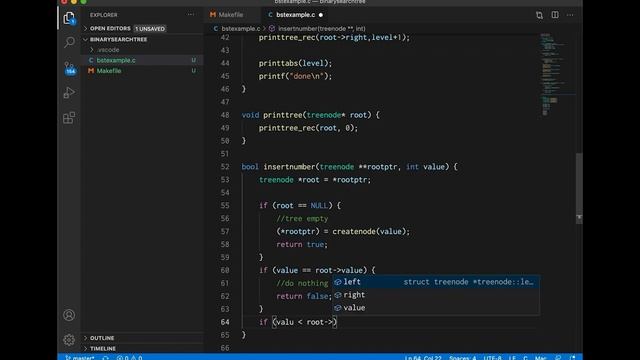
Task: Change language mode C in status bar
Action: tap(525, 358)
